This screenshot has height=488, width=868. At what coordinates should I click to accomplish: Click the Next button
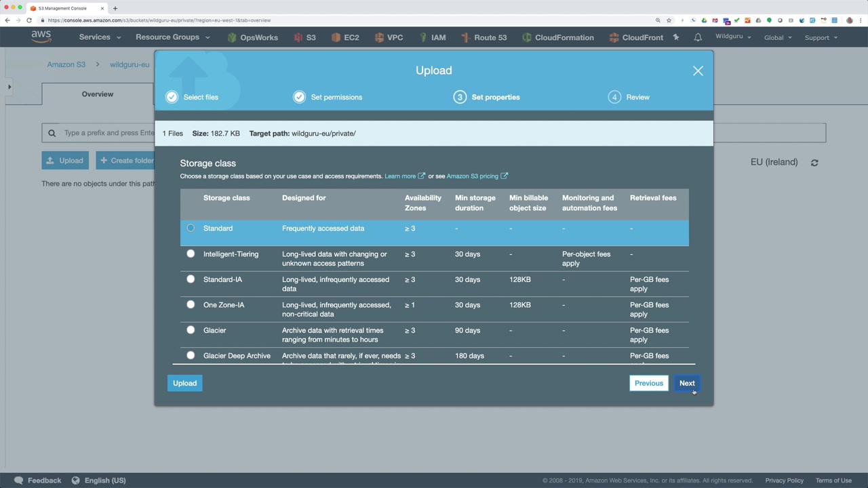(686, 383)
